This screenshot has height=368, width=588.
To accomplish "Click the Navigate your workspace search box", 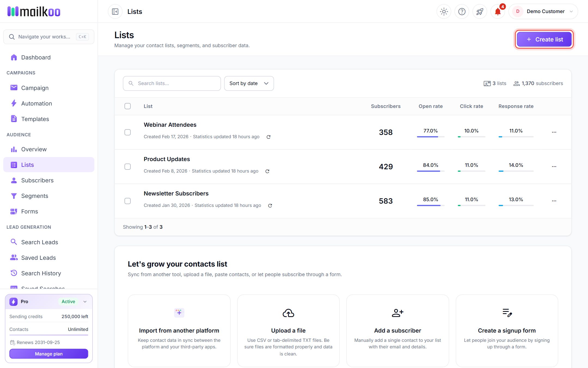I will pyautogui.click(x=49, y=37).
